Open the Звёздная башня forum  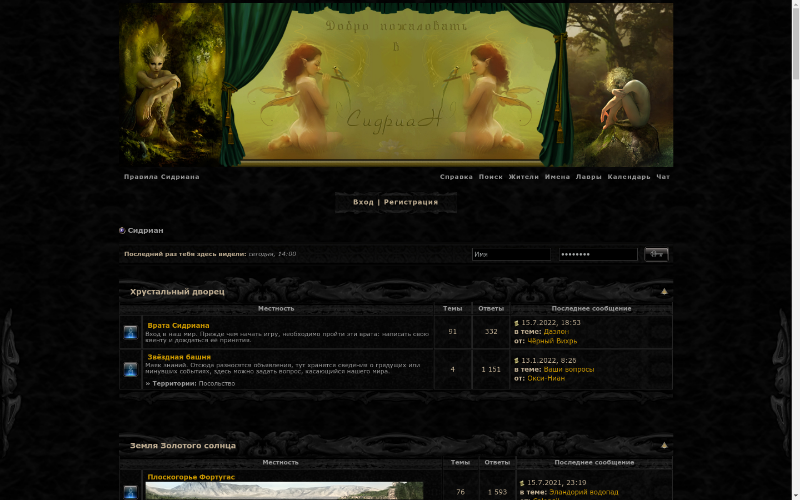point(179,357)
